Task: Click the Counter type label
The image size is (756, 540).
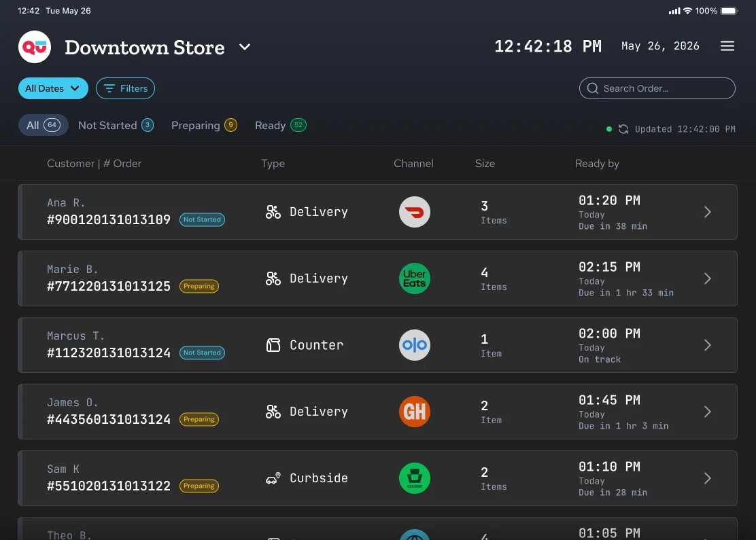Action: click(317, 345)
